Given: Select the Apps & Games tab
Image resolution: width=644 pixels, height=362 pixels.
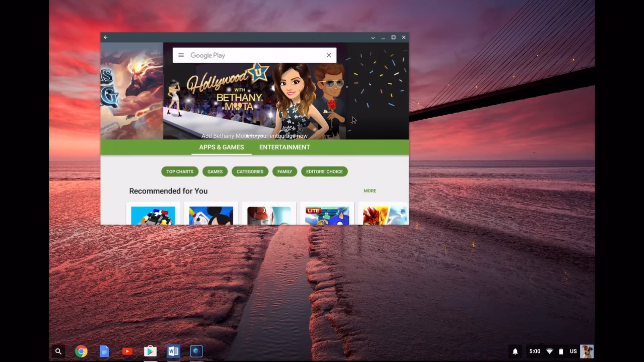Looking at the screenshot, I should [221, 147].
